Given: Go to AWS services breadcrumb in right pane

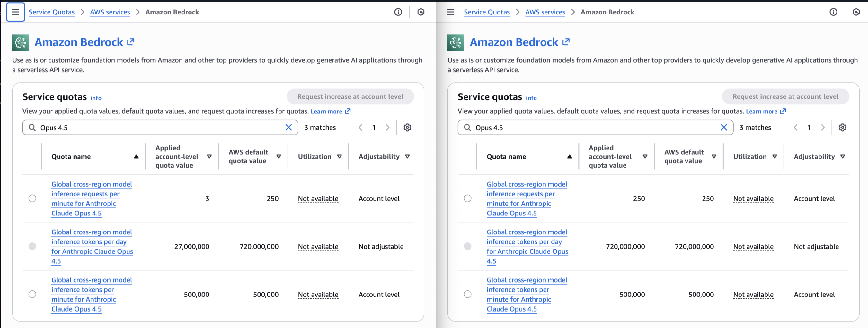Looking at the screenshot, I should (x=545, y=12).
